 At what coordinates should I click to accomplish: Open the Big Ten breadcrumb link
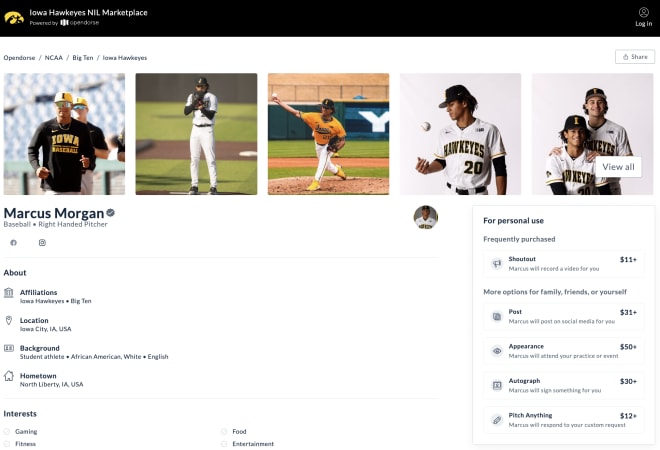click(x=82, y=58)
